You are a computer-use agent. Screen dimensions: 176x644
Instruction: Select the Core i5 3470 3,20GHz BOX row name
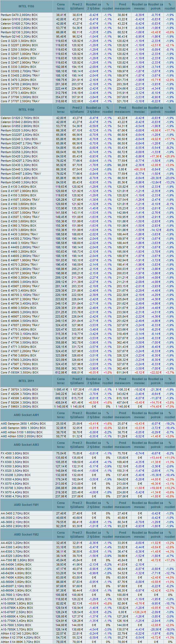[18, 80]
